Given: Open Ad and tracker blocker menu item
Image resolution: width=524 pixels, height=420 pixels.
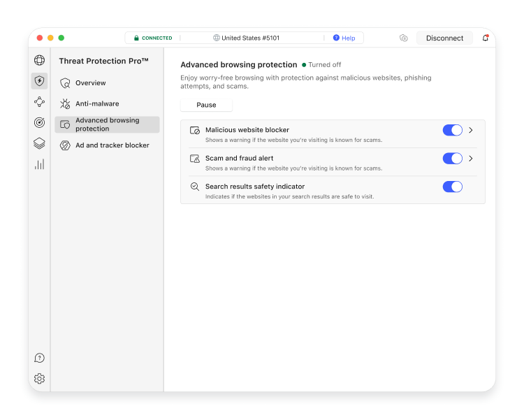Looking at the screenshot, I should (107, 145).
